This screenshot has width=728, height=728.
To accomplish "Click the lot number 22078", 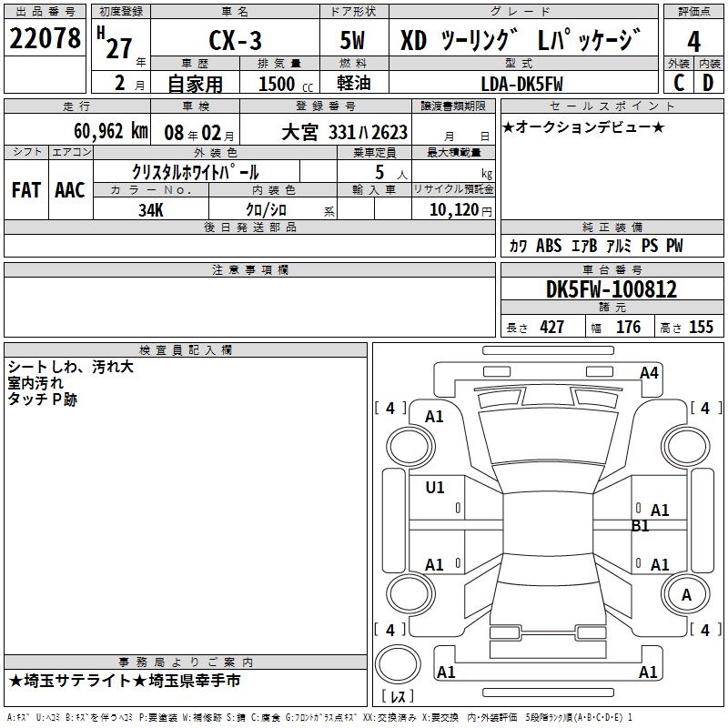I will pyautogui.click(x=45, y=38).
